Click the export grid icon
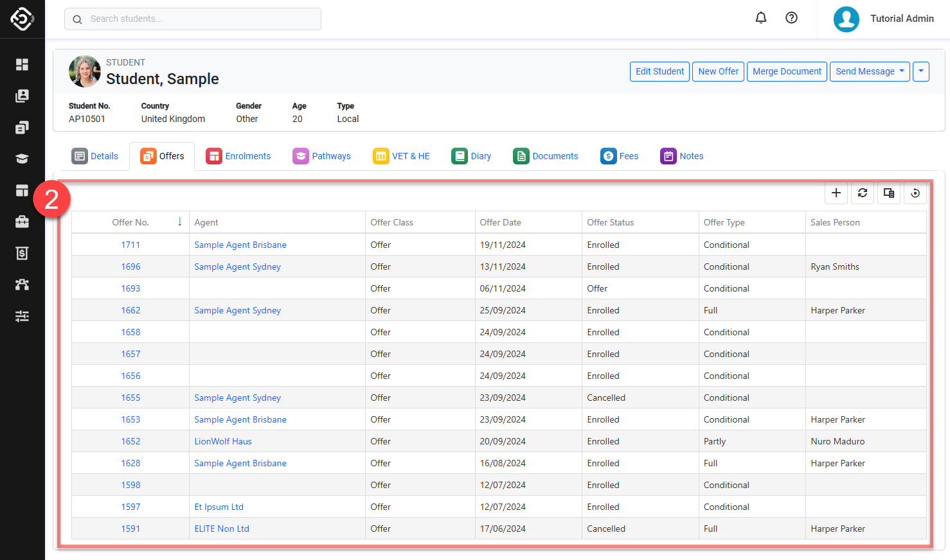 [x=888, y=193]
